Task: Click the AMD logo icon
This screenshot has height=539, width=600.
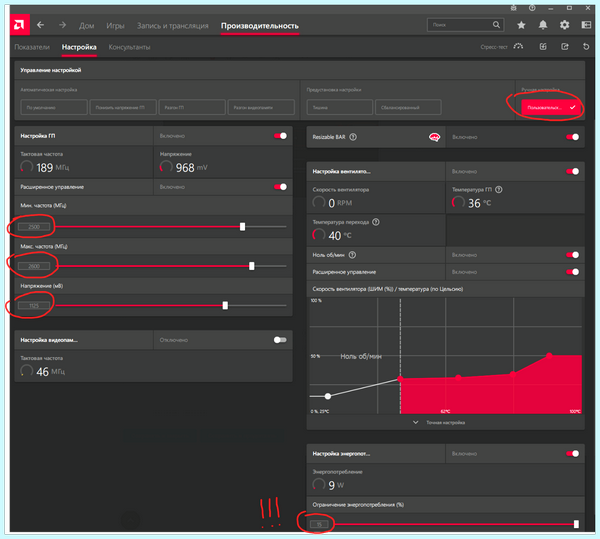Action: tap(20, 25)
